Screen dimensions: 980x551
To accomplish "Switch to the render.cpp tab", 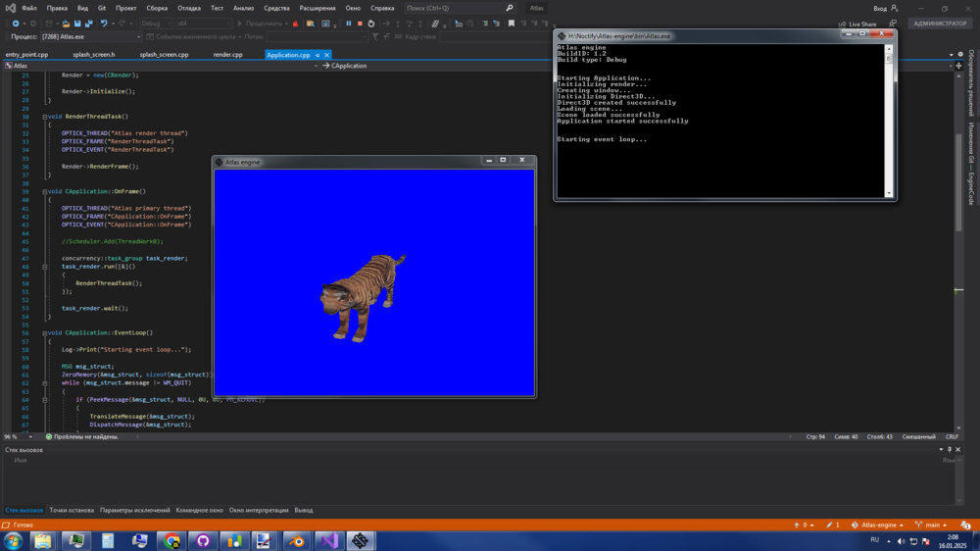I will click(227, 55).
